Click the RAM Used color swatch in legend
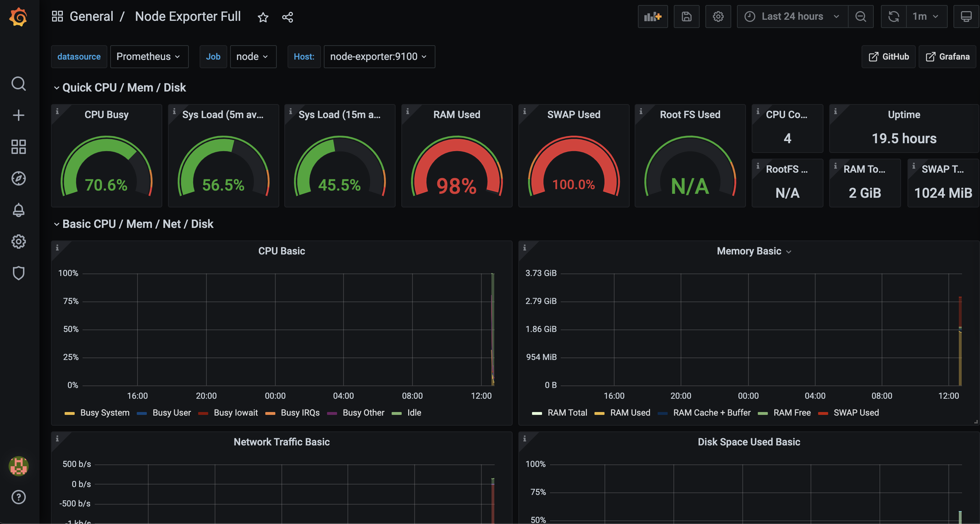 pos(599,413)
